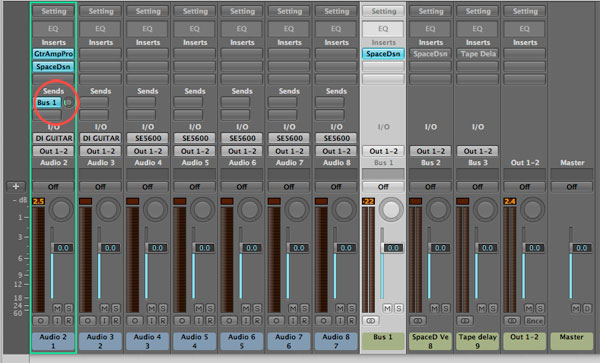Click Setting button on Out 1-2 strip
This screenshot has width=600, height=363.
tap(525, 11)
